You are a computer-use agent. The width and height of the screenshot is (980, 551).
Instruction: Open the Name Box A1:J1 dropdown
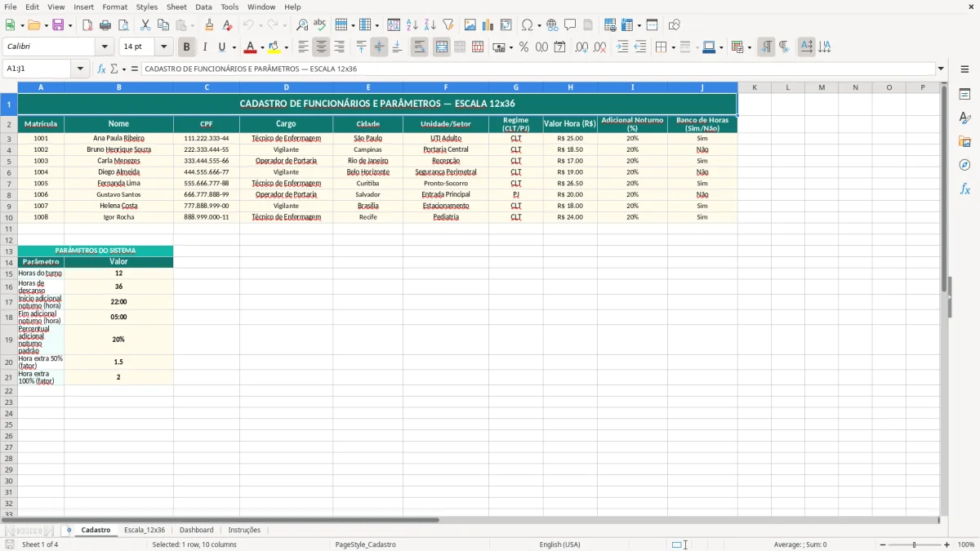[x=81, y=69]
